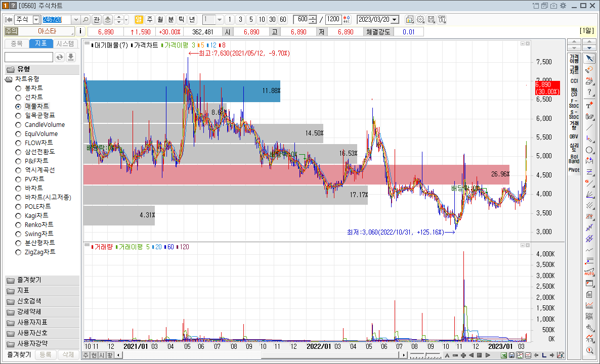Select the Fibonacci fan lines tool

pyautogui.click(x=589, y=194)
